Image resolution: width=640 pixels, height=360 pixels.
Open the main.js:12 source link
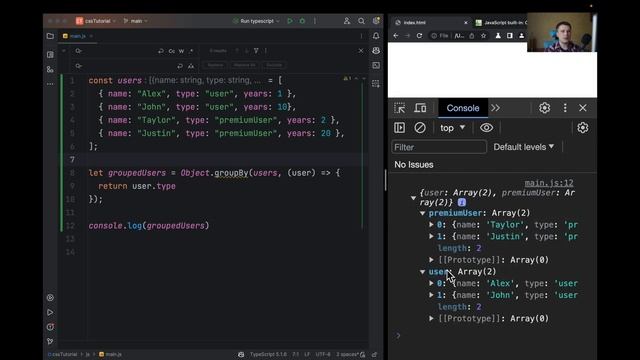tap(549, 183)
